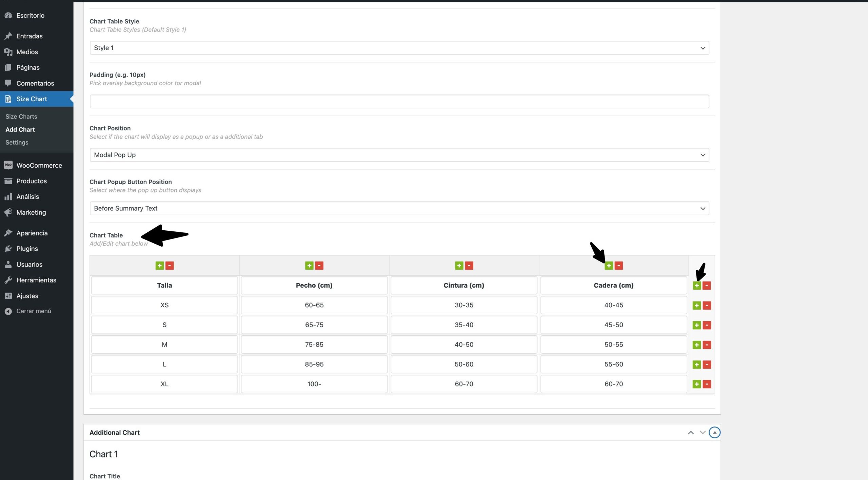Image resolution: width=868 pixels, height=480 pixels.
Task: Click the WooCommerce sidebar icon
Action: (8, 165)
